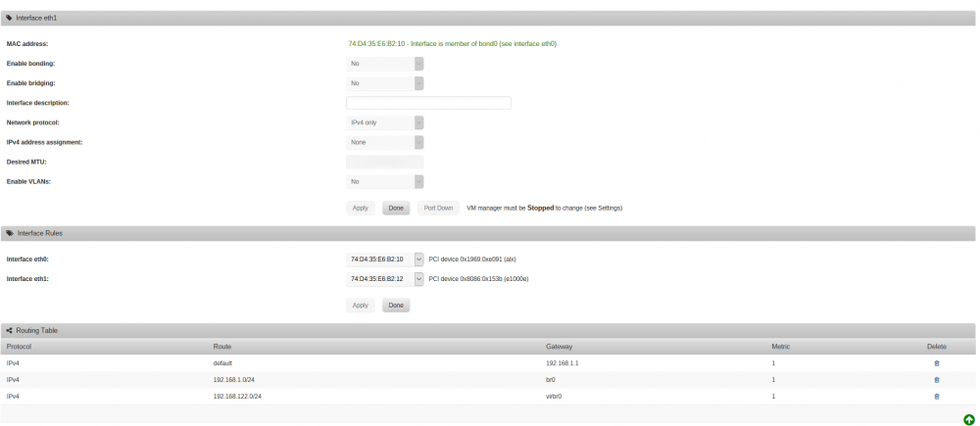Click the Interface Rules section header
The image size is (980, 426).
coord(488,233)
